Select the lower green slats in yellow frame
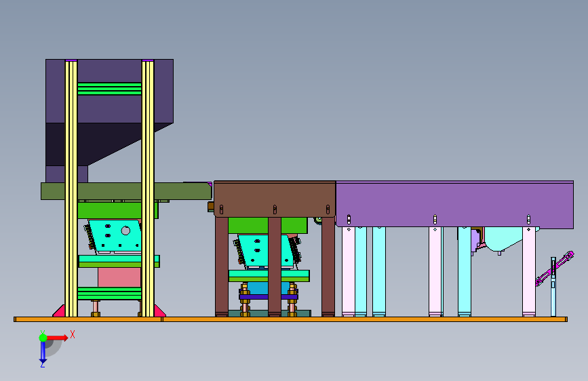The image size is (588, 381). click(x=109, y=294)
